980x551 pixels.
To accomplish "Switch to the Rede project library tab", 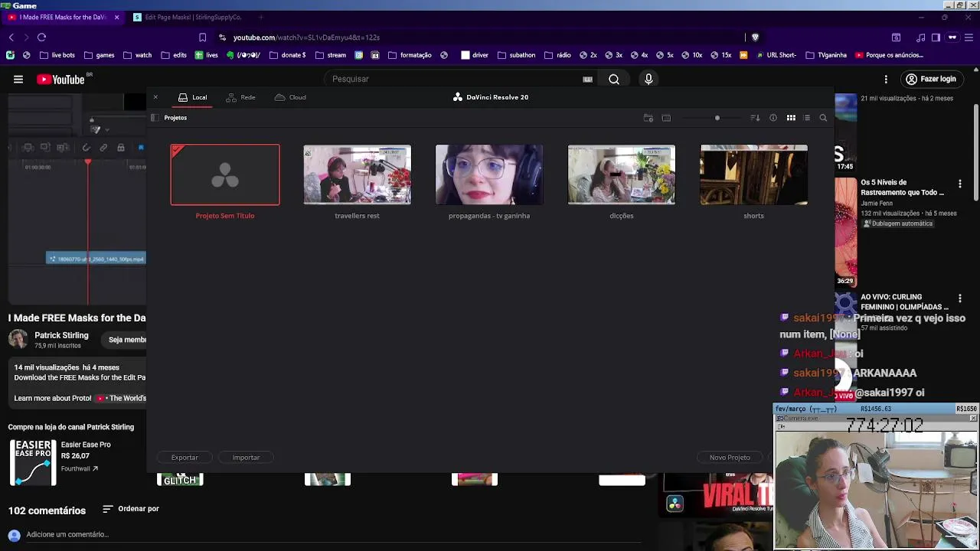I will [x=241, y=97].
